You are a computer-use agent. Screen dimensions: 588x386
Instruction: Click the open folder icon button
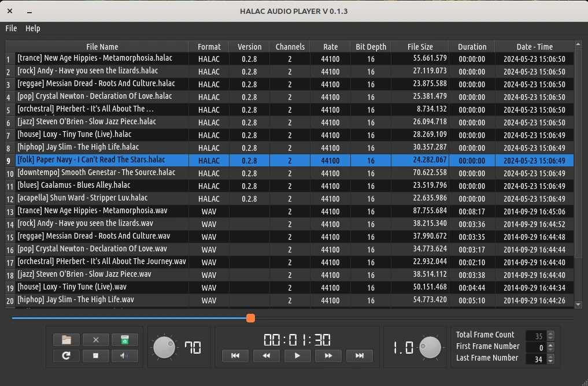[66, 340]
